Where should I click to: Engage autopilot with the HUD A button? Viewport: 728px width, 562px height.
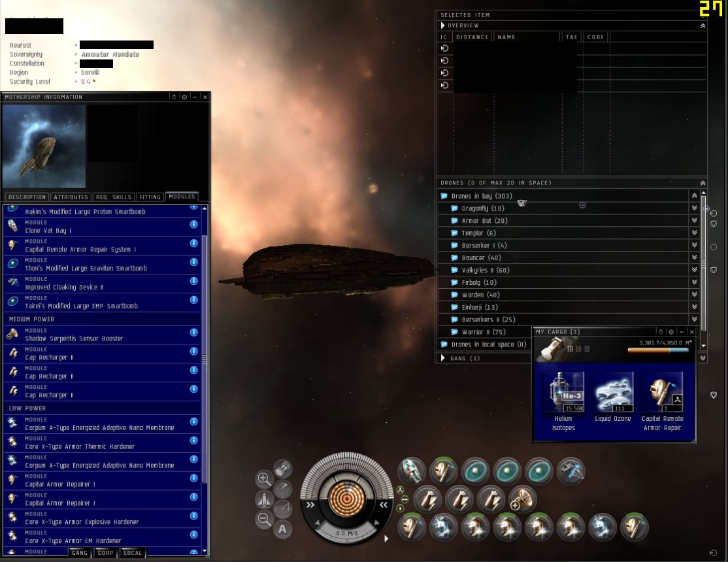tap(282, 529)
